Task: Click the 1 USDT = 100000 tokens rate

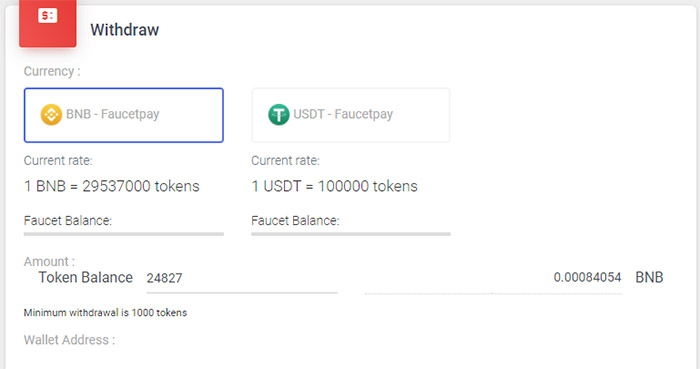Action: pyautogui.click(x=334, y=186)
